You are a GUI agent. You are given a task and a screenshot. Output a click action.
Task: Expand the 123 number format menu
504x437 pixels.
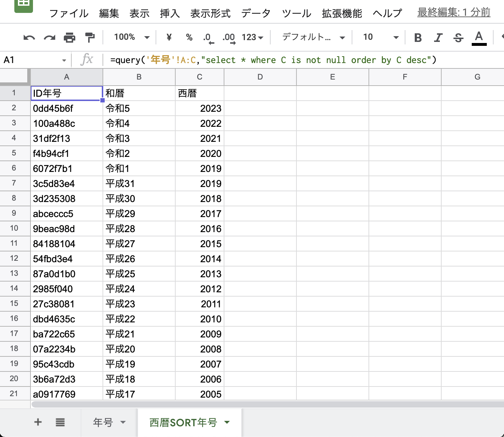[x=252, y=37]
